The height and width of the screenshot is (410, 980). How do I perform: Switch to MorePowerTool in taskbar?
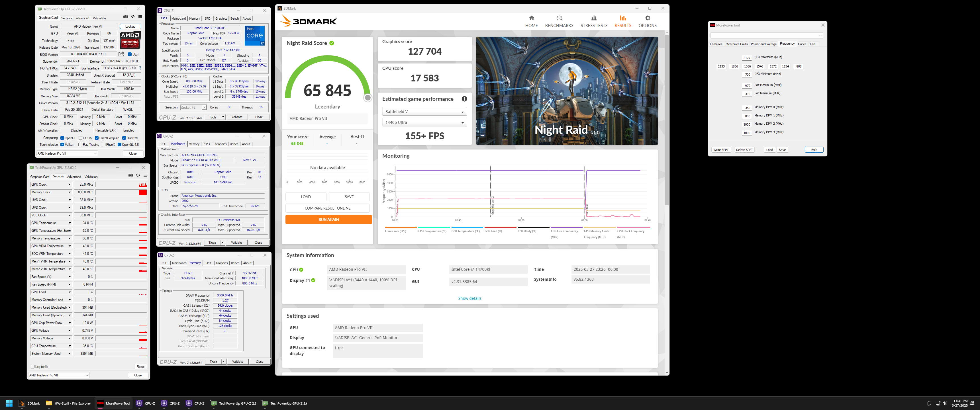tap(113, 403)
